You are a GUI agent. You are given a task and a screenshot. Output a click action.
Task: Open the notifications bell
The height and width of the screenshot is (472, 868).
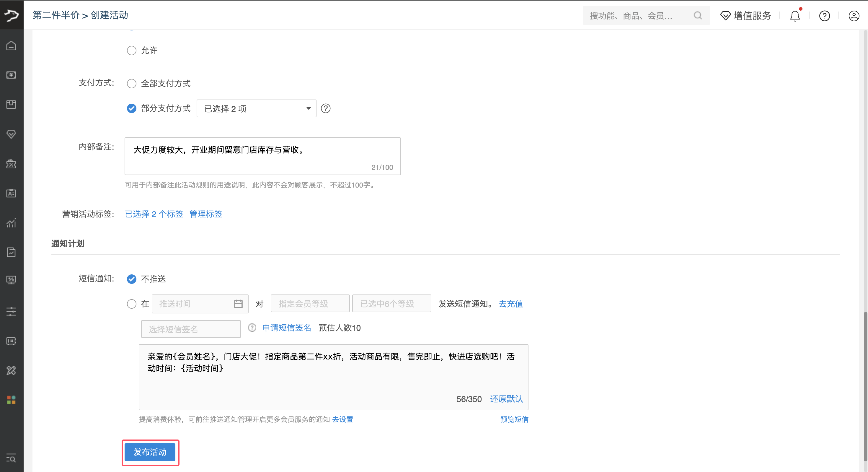pos(795,16)
